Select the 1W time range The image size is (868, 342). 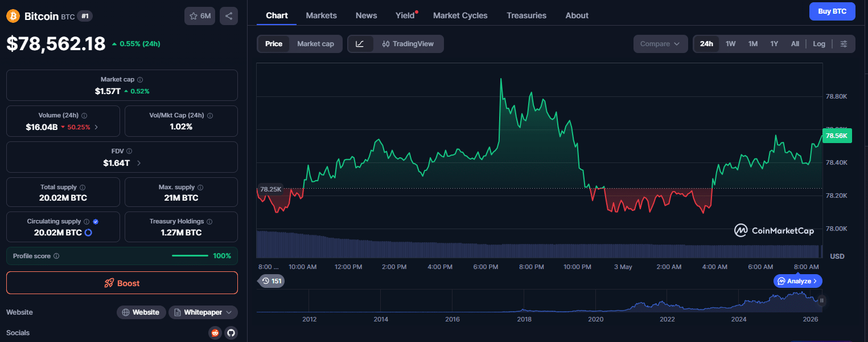click(731, 44)
